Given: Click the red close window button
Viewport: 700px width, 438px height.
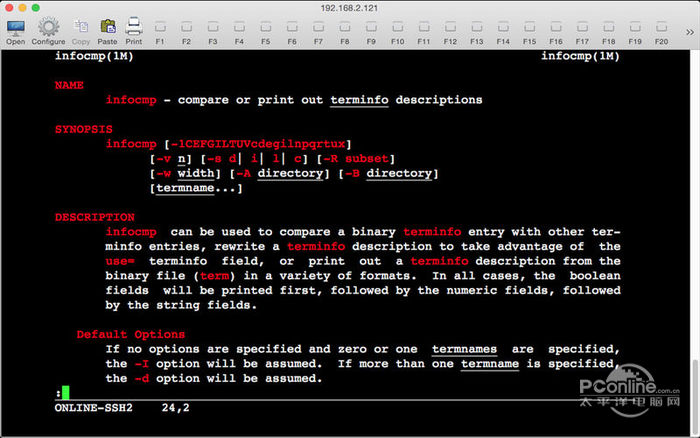Looking at the screenshot, I should pyautogui.click(x=9, y=8).
